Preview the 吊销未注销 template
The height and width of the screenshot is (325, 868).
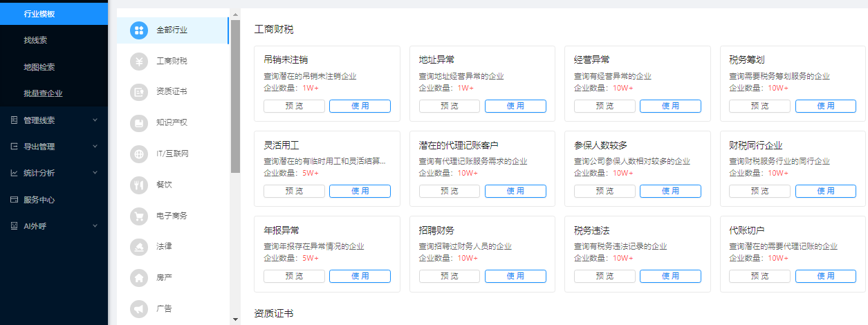tap(295, 106)
